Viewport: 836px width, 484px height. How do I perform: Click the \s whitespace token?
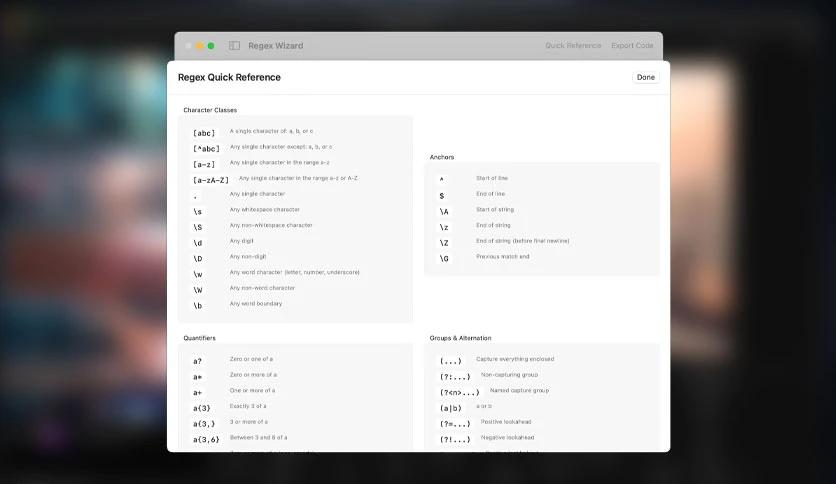coord(198,212)
